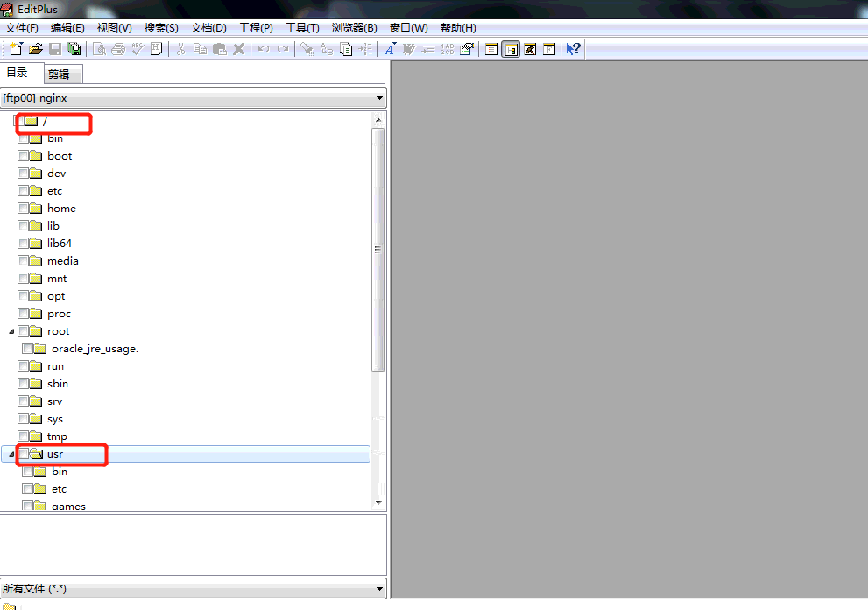Check the box beside boot folder

coord(23,156)
